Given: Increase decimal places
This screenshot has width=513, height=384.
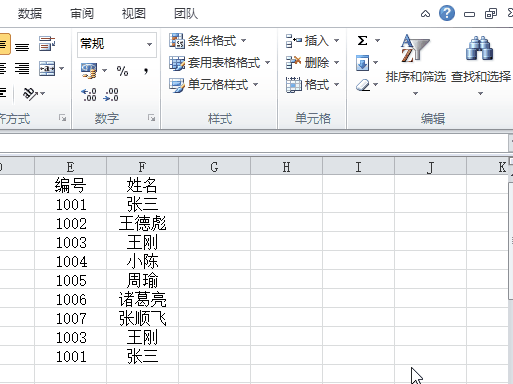Looking at the screenshot, I should (x=89, y=95).
